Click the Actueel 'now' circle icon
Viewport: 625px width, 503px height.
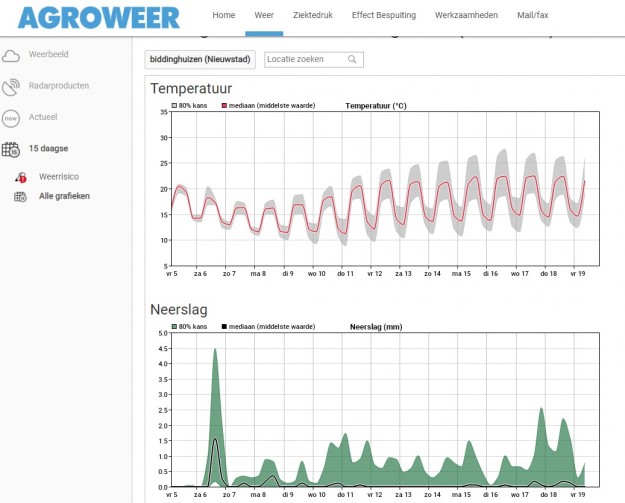coord(11,118)
